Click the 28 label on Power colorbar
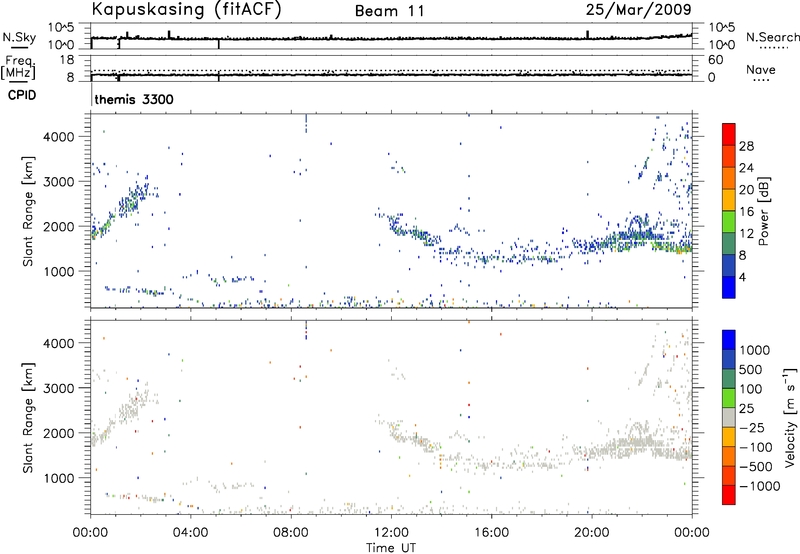The image size is (800, 554). (x=746, y=146)
